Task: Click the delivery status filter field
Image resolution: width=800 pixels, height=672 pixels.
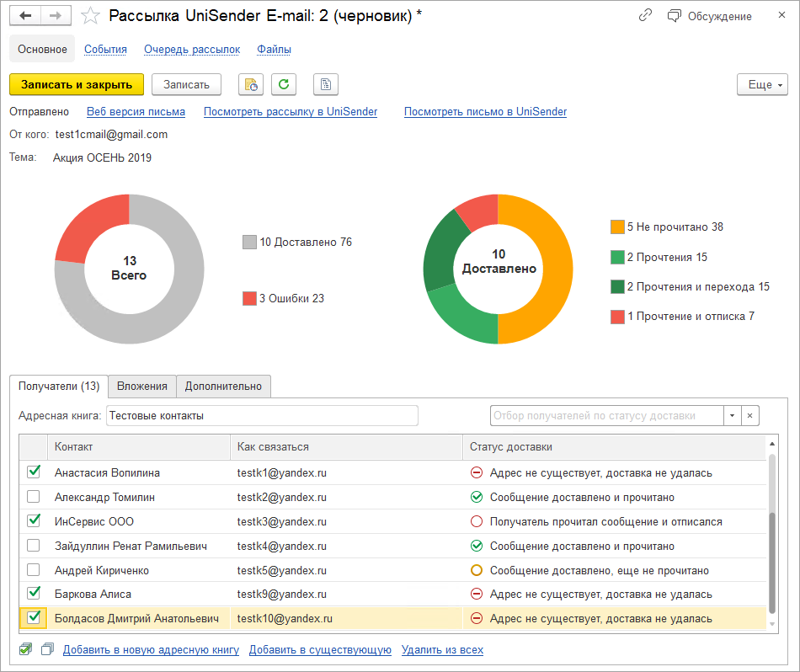Action: (x=606, y=416)
